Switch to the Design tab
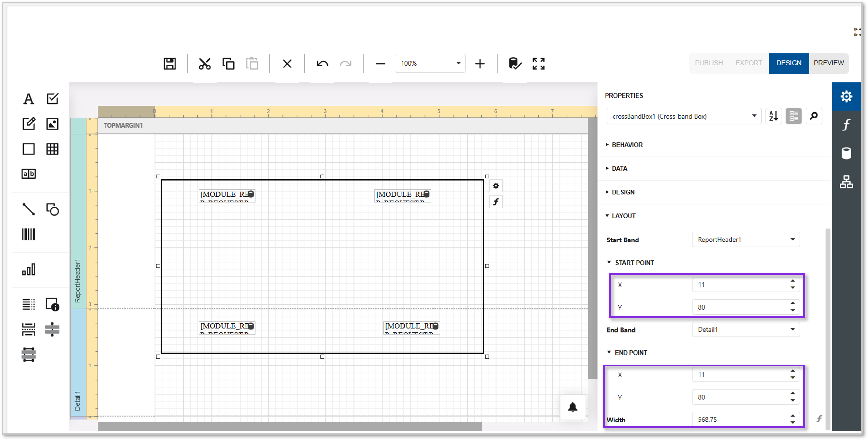The image size is (868, 440). pos(788,63)
